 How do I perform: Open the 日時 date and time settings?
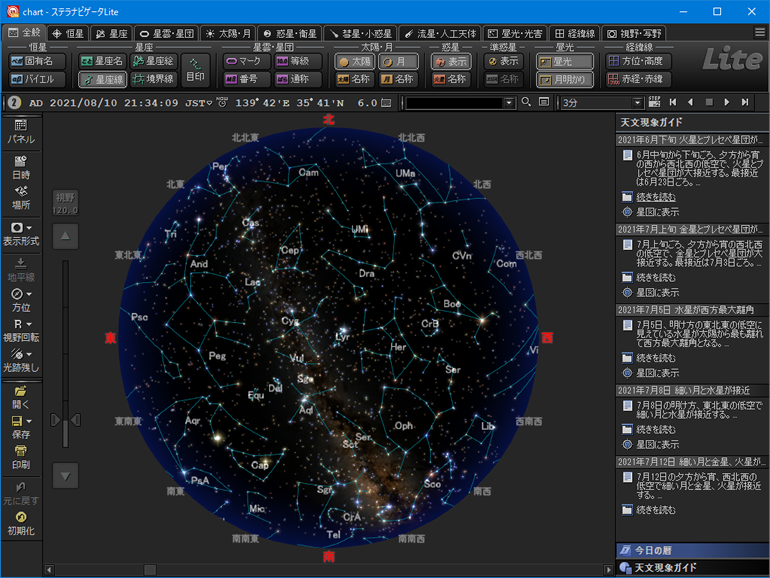pos(21,166)
